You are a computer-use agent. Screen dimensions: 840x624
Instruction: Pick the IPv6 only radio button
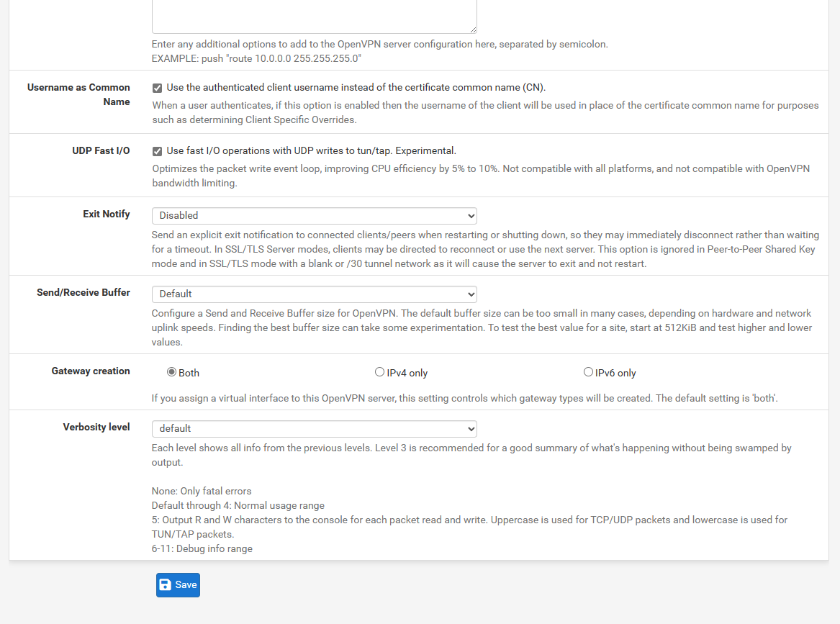click(588, 372)
